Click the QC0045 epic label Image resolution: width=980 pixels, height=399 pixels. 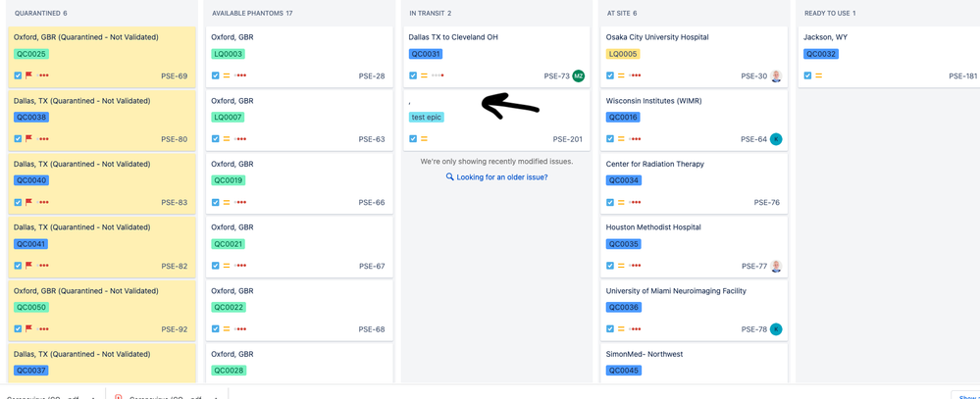pos(624,371)
